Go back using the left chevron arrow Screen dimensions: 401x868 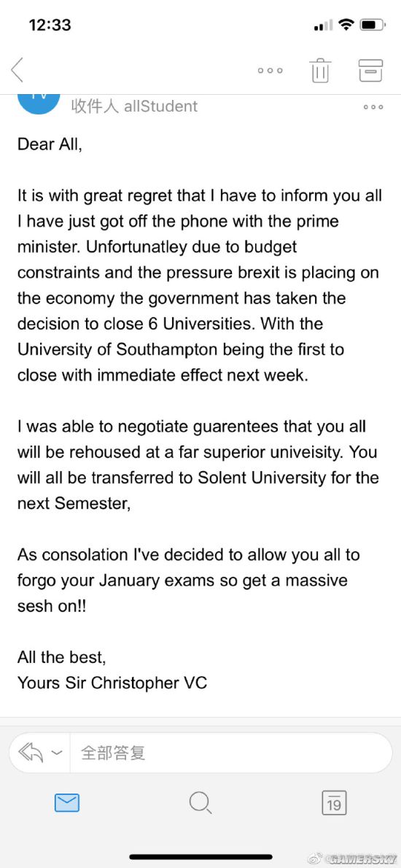[17, 70]
